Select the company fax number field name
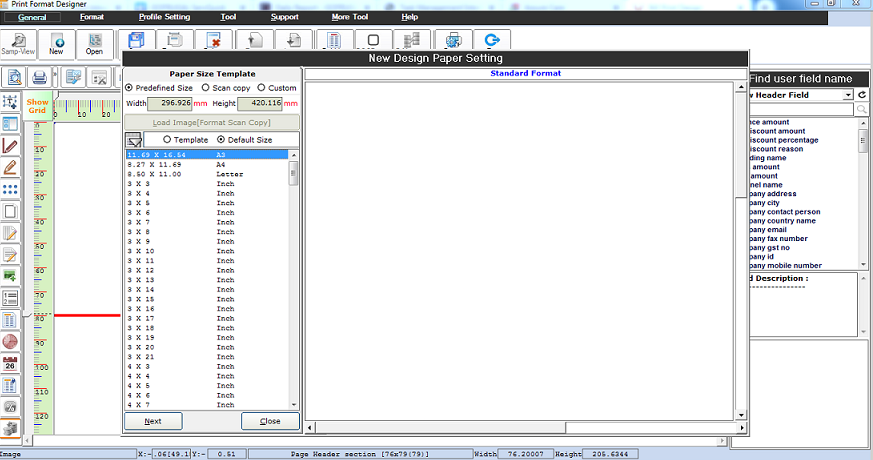 pos(778,239)
